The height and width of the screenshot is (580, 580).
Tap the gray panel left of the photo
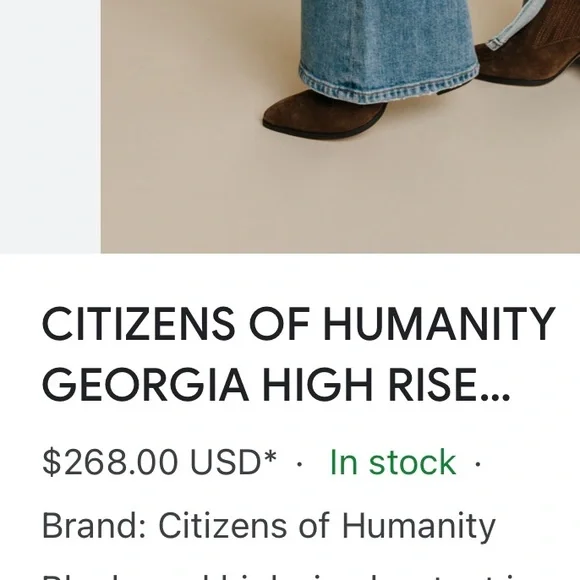tap(50, 127)
